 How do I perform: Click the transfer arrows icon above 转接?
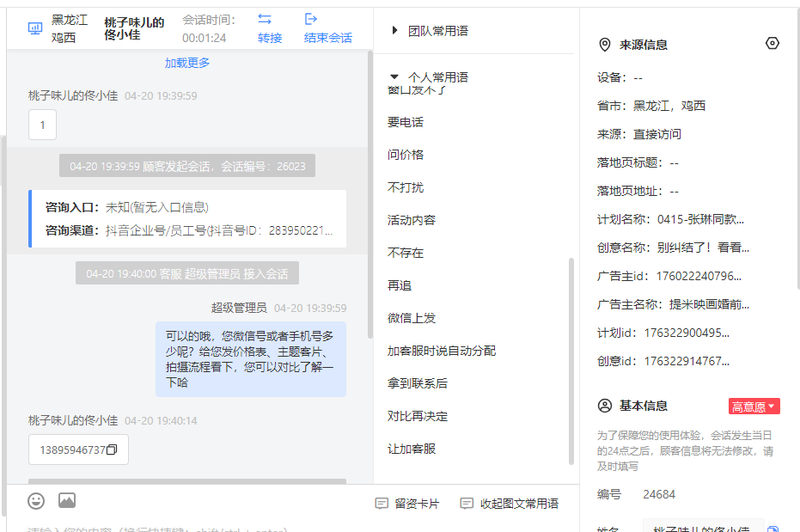point(265,20)
